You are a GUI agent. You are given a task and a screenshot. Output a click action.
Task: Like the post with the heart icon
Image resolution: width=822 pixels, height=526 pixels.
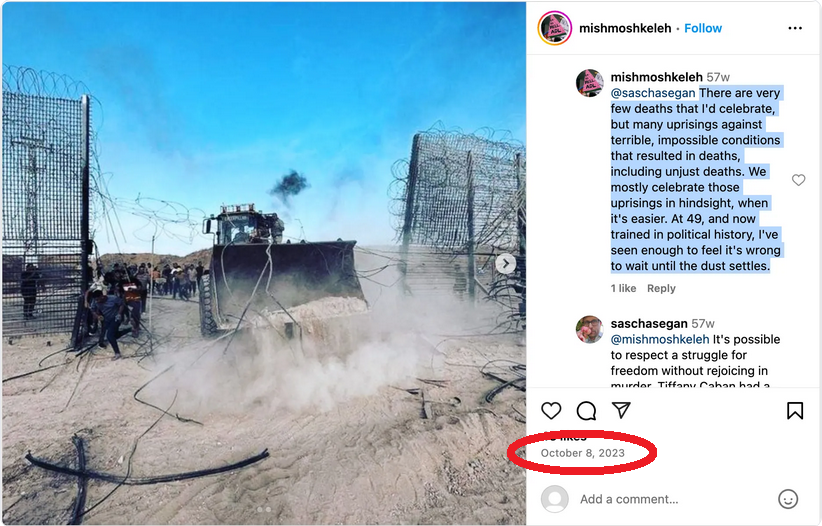[551, 411]
